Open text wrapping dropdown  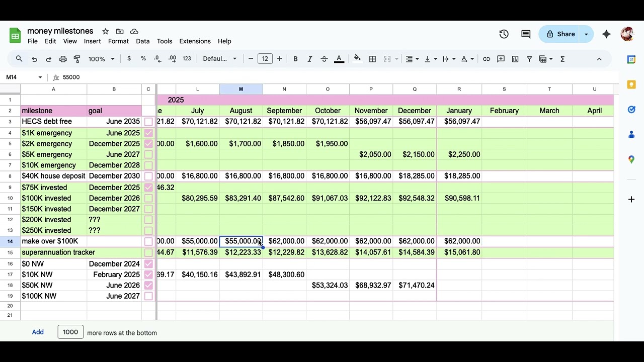449,59
